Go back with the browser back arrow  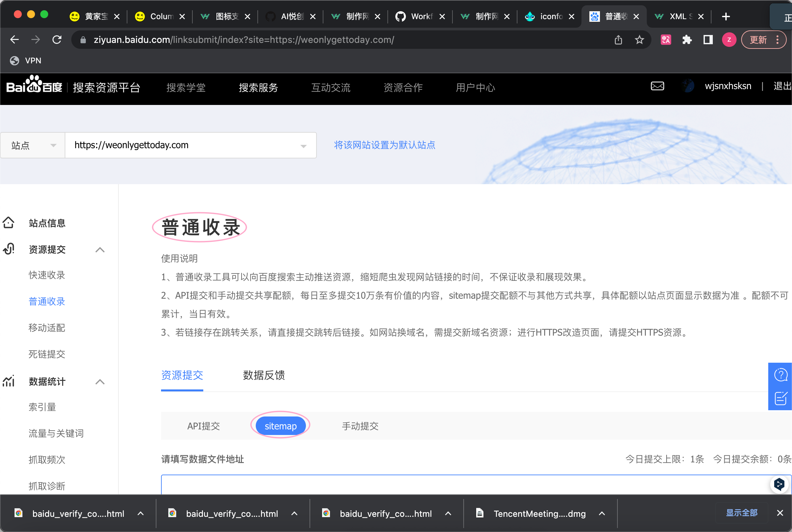(x=14, y=40)
